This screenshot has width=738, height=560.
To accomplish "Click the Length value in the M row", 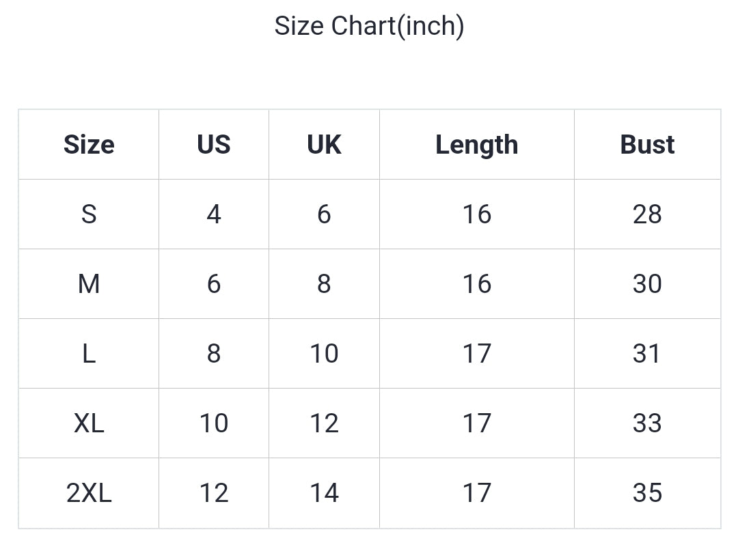I will point(476,284).
